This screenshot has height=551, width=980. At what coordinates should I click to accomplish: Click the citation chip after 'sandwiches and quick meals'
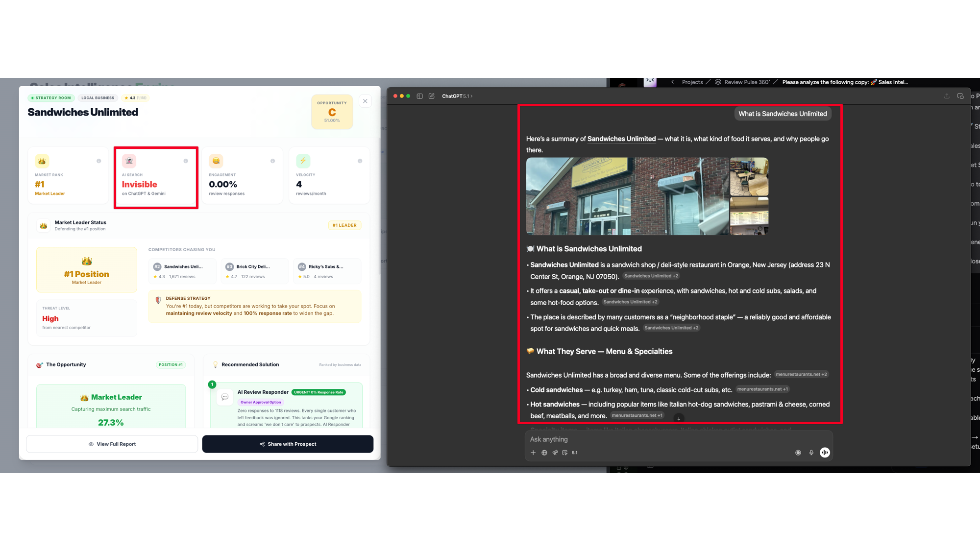671,328
